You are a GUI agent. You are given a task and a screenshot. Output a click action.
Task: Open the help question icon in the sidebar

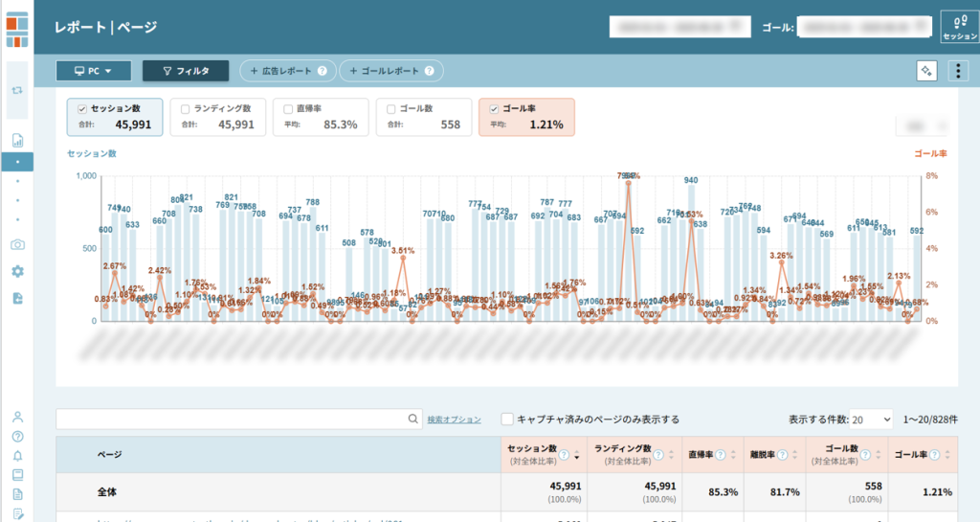pyautogui.click(x=17, y=437)
